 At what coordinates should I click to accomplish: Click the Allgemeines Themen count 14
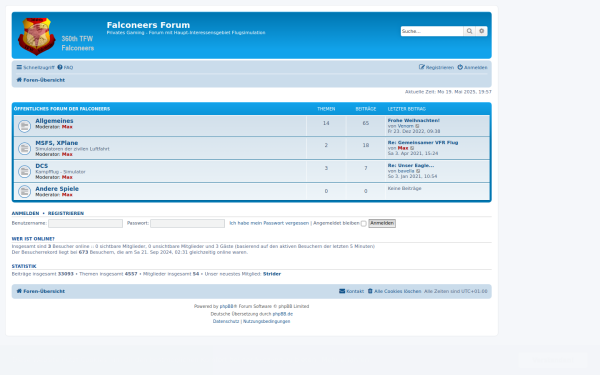pyautogui.click(x=326, y=123)
